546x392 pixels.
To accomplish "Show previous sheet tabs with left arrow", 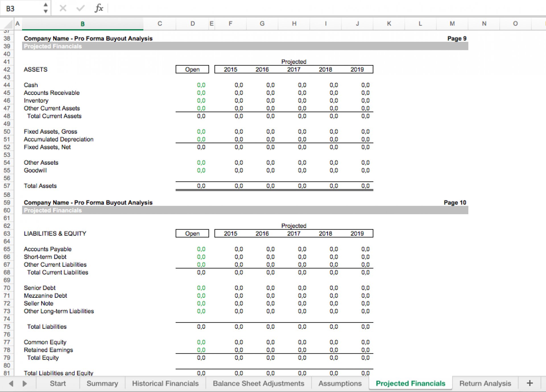I will click(x=11, y=383).
